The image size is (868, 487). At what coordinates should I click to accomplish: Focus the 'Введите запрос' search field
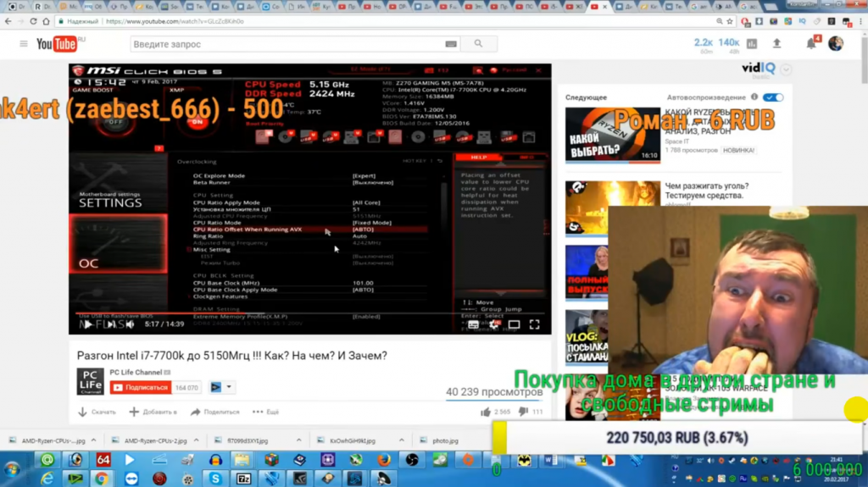(288, 44)
